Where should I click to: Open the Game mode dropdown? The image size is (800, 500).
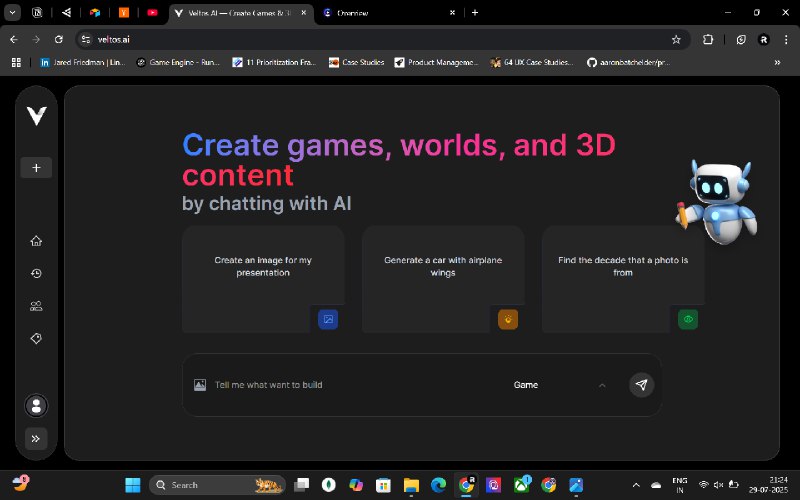point(559,385)
